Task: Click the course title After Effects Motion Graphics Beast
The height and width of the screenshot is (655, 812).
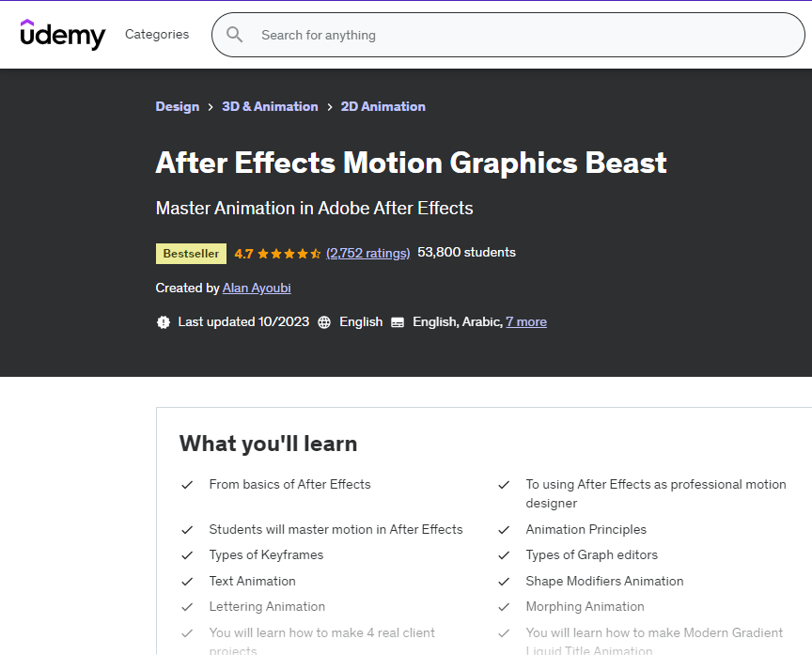Action: click(x=411, y=163)
